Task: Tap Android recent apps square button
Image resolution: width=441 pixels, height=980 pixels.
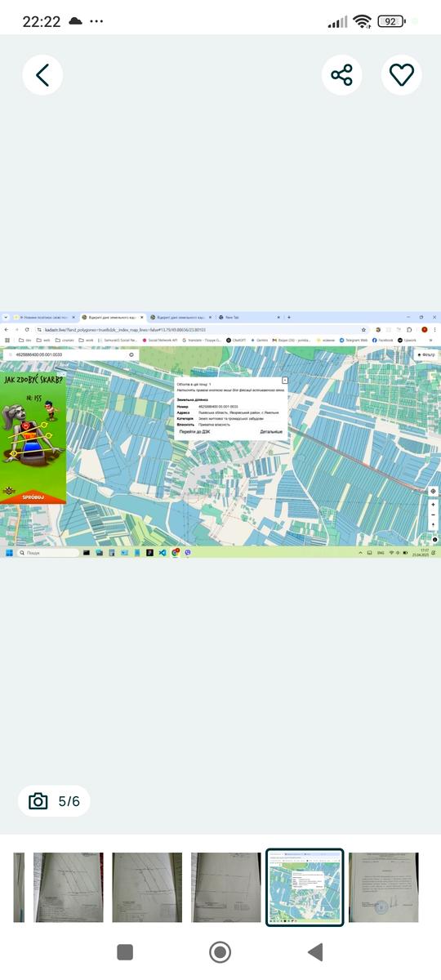Action: tap(125, 952)
